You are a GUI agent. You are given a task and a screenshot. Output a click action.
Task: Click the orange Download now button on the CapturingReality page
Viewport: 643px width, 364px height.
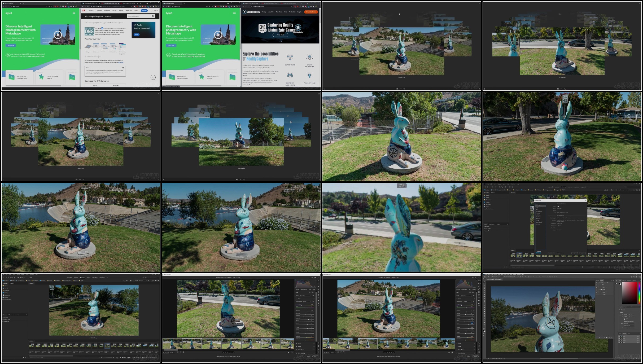coord(311,12)
